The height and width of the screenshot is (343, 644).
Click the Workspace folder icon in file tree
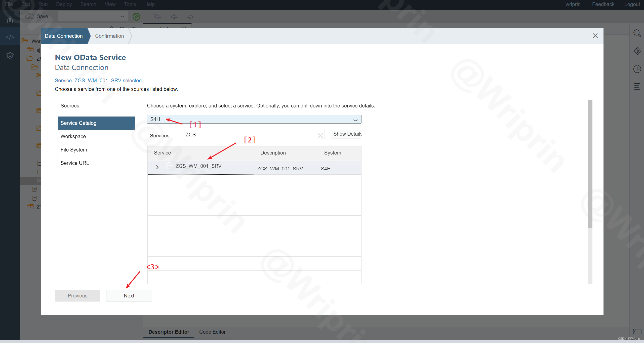click(x=25, y=41)
